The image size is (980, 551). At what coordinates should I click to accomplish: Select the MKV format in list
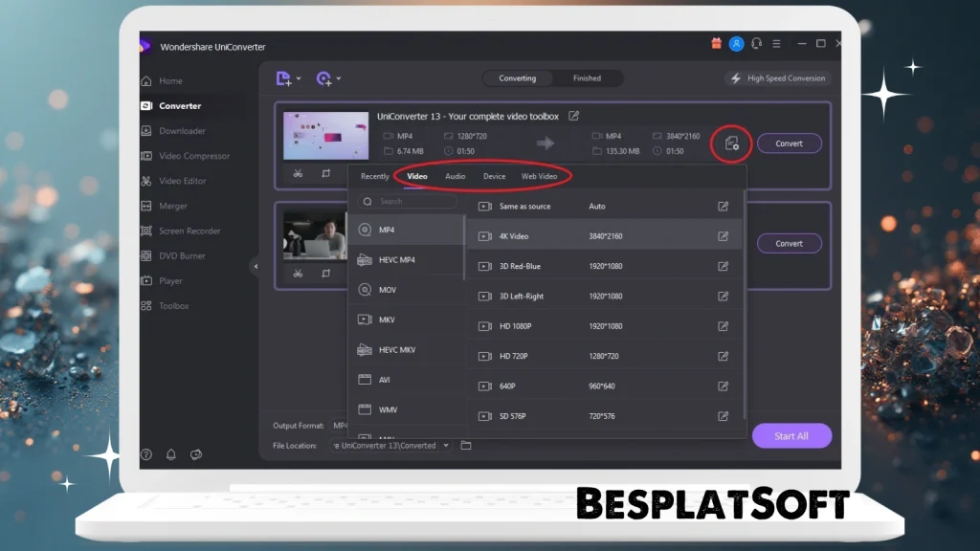click(x=387, y=320)
